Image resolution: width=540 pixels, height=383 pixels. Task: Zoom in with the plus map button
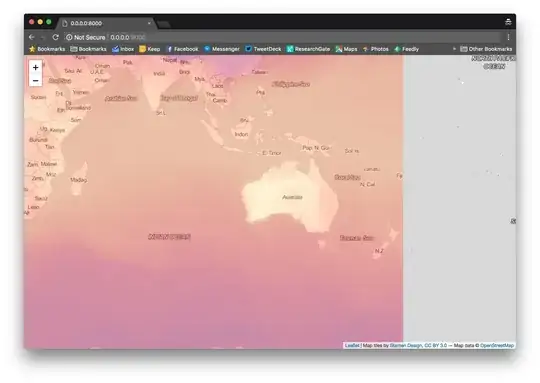[x=35, y=68]
